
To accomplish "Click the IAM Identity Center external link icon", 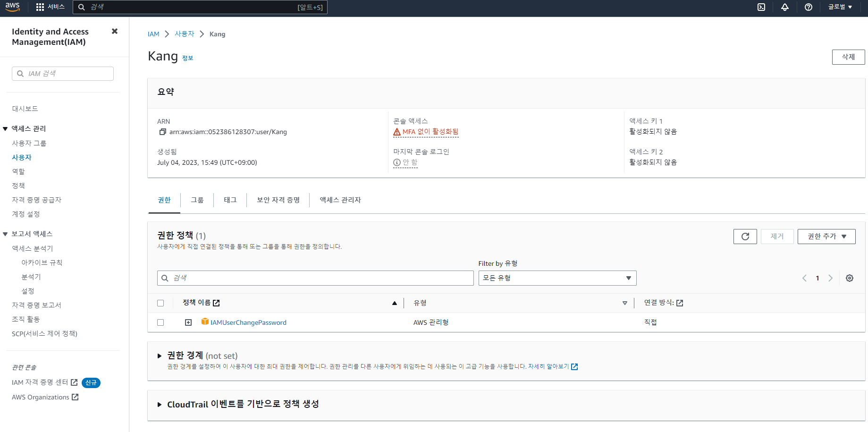I will click(x=74, y=382).
